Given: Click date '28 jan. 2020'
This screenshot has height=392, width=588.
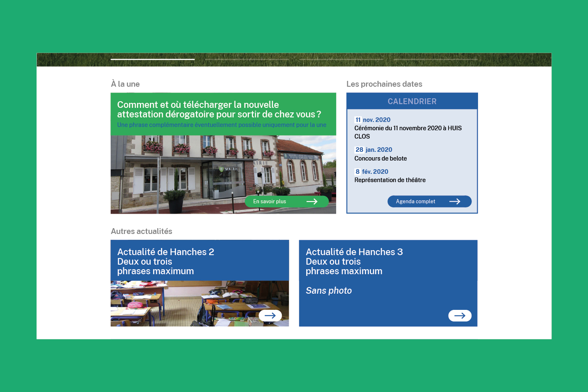Looking at the screenshot, I should pos(373,150).
